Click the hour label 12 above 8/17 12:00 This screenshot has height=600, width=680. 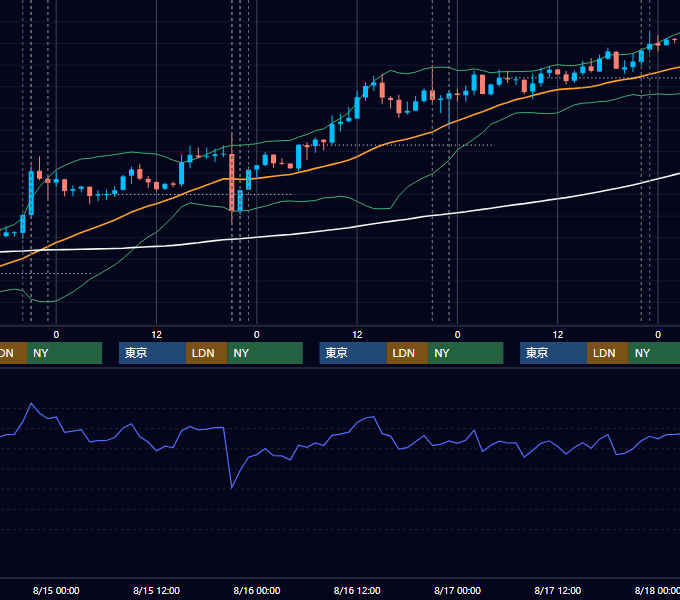[x=558, y=335]
